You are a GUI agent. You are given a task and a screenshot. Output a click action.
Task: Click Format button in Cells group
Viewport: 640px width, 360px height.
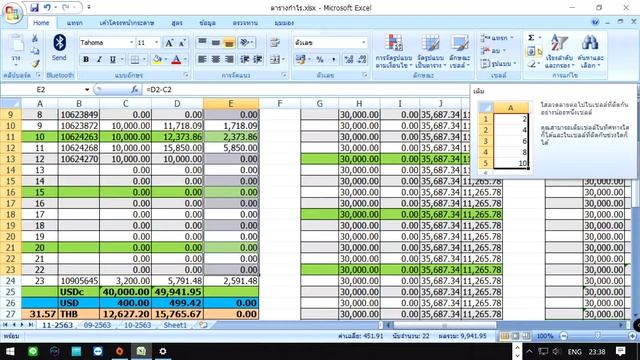coord(498,64)
